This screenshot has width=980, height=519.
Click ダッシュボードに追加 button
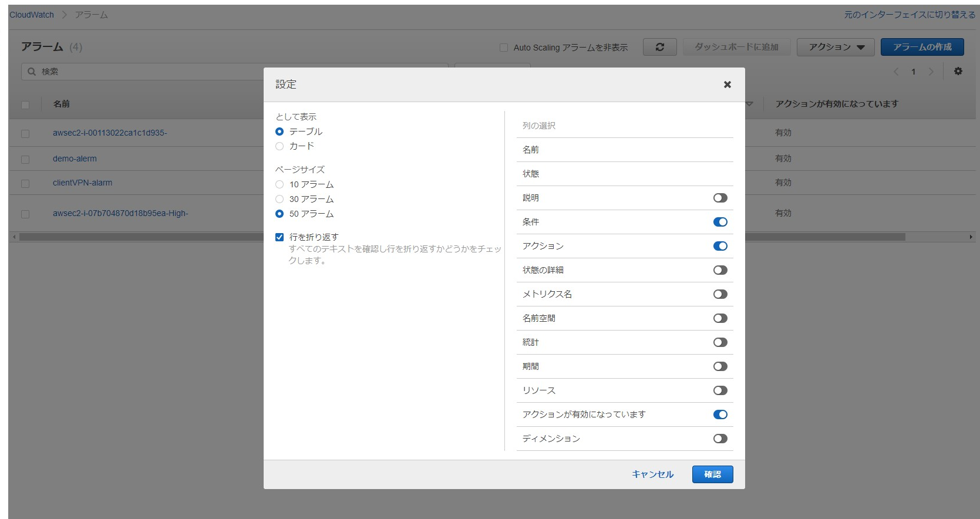tap(736, 47)
